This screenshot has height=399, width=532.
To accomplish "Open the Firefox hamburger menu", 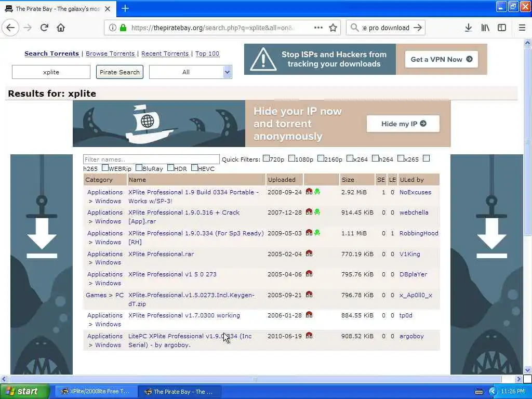I will [522, 28].
